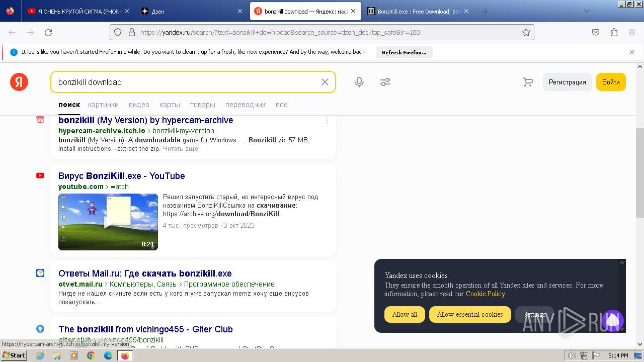Reload the page with refresh icon

(48, 32)
